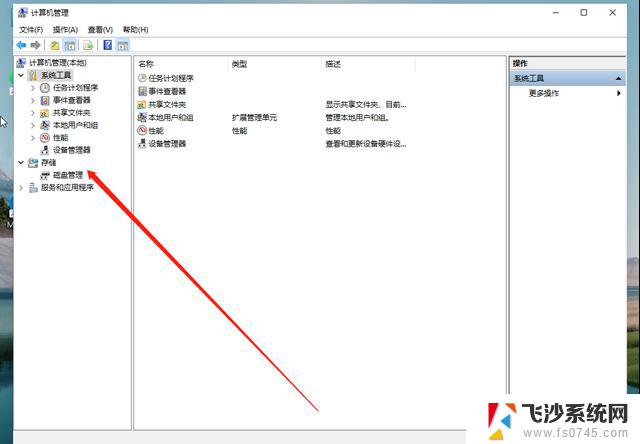This screenshot has height=444, width=640.
Task: Select 磁盘管理 in the tree
Action: pos(68,175)
